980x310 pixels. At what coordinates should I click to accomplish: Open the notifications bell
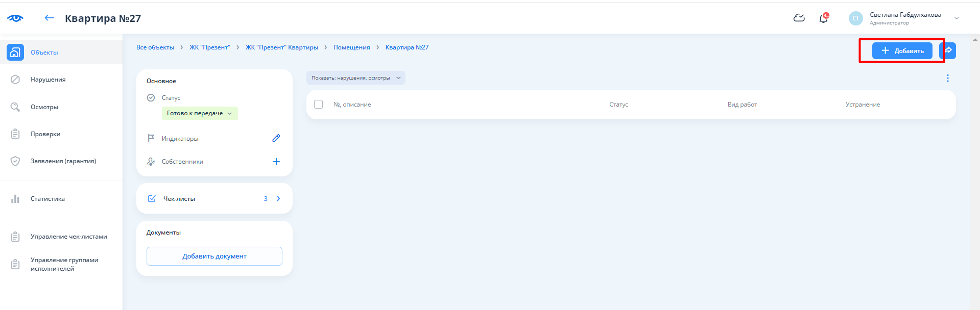pos(823,18)
